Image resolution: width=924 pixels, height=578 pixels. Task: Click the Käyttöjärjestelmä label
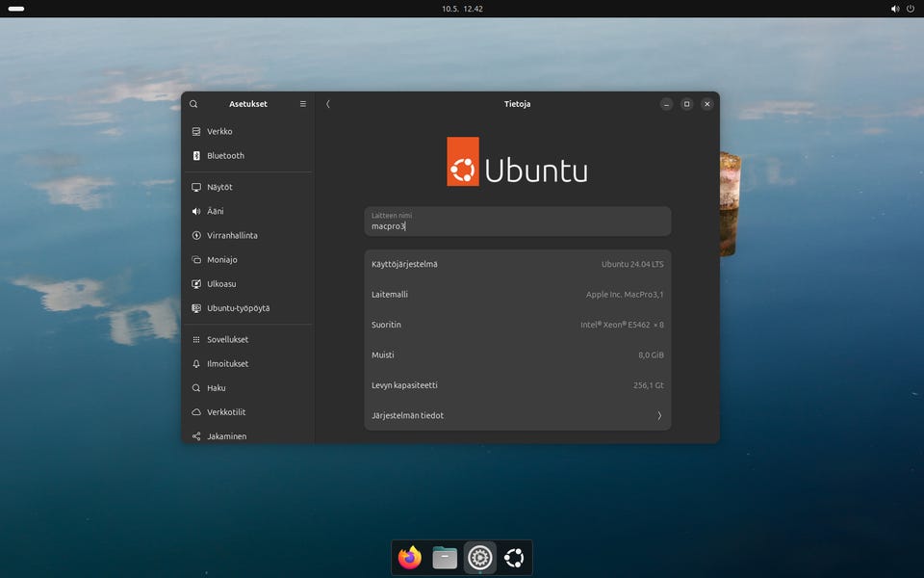pyautogui.click(x=404, y=264)
